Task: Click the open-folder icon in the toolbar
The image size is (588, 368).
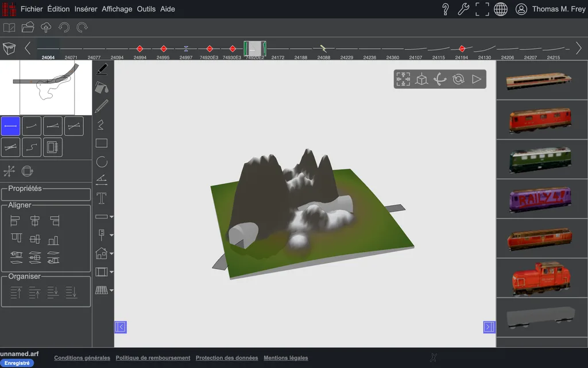Action: pyautogui.click(x=28, y=28)
